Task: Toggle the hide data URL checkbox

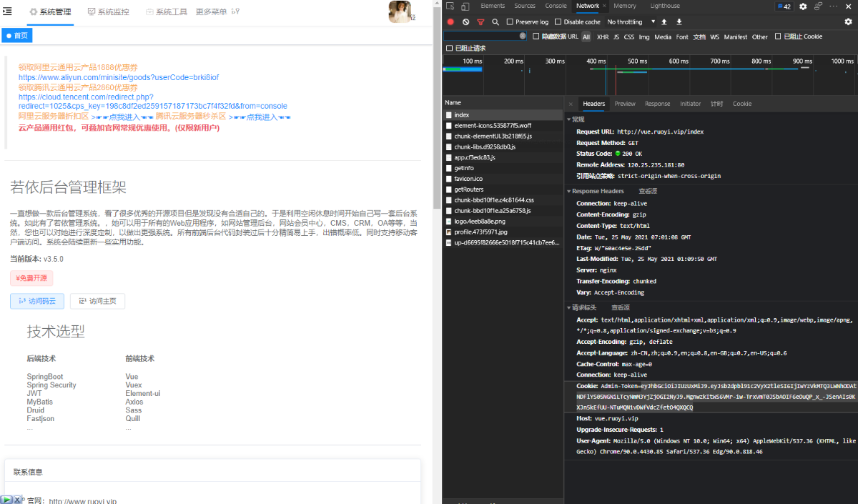Action: [x=536, y=36]
